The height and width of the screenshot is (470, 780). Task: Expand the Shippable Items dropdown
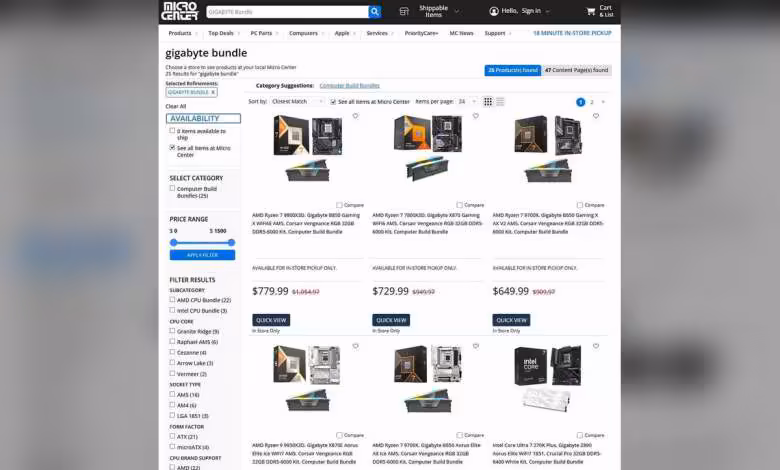(457, 11)
